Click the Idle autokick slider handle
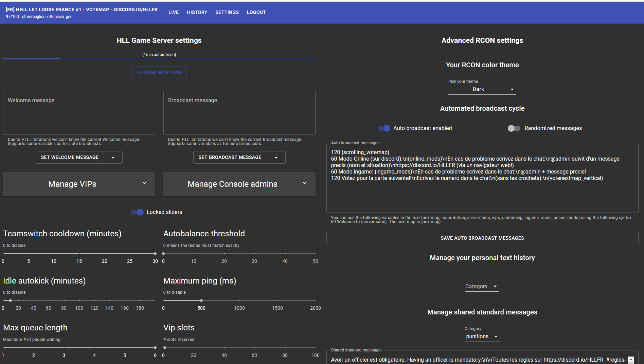 (x=11, y=301)
